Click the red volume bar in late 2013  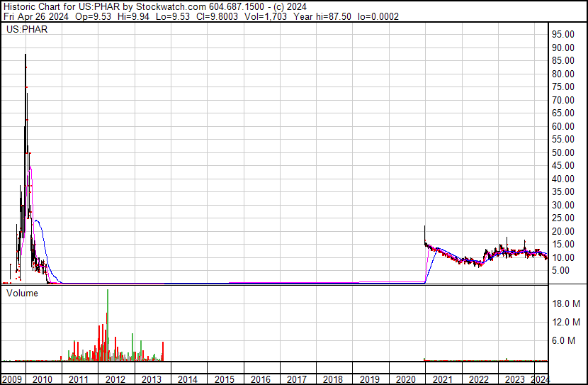[x=163, y=351]
